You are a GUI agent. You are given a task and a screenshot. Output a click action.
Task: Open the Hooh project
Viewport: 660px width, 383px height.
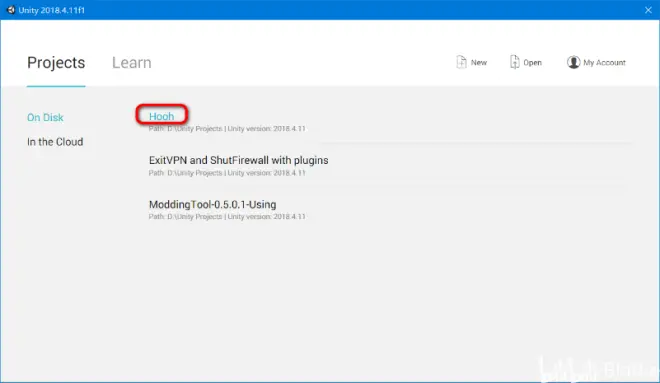pos(161,116)
